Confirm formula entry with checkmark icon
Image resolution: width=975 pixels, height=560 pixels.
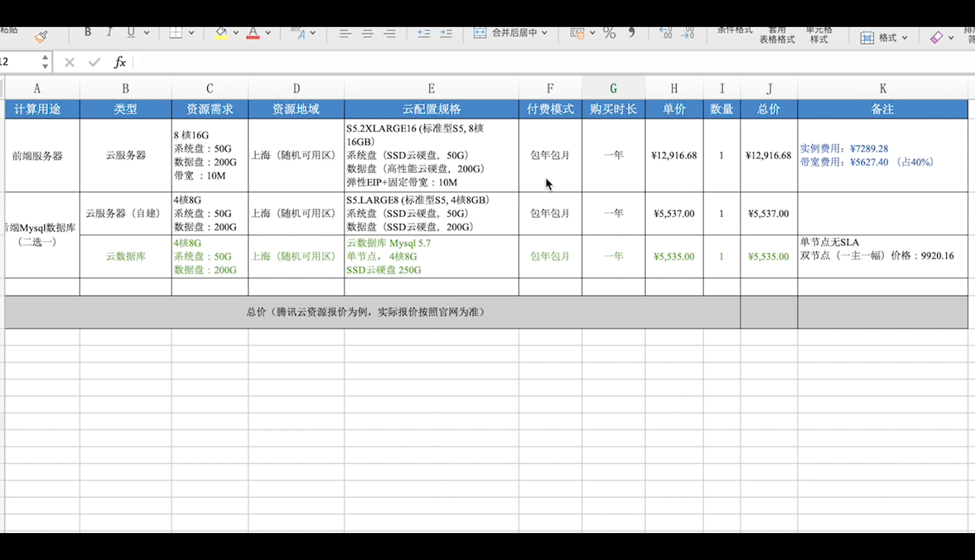94,63
